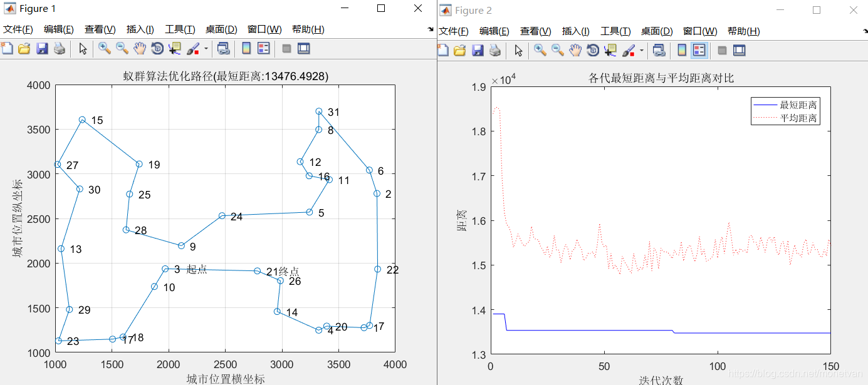Insert Colorbar in Figure 2

pyautogui.click(x=681, y=49)
